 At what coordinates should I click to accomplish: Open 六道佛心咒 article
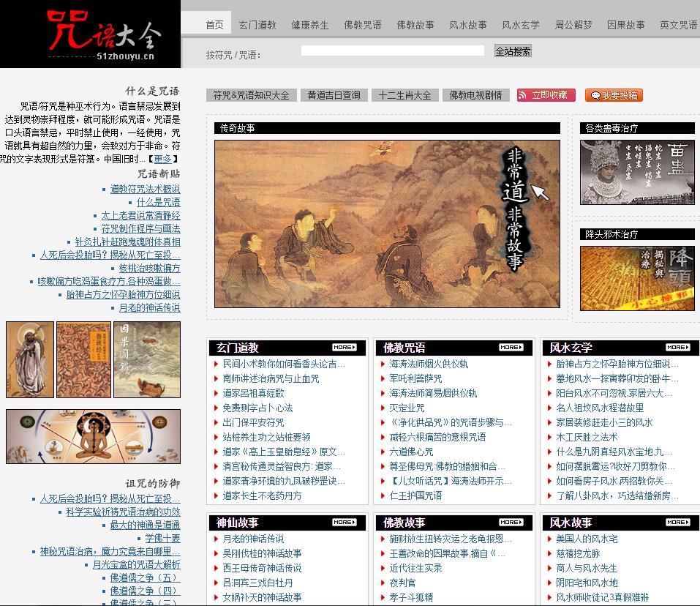(x=412, y=452)
